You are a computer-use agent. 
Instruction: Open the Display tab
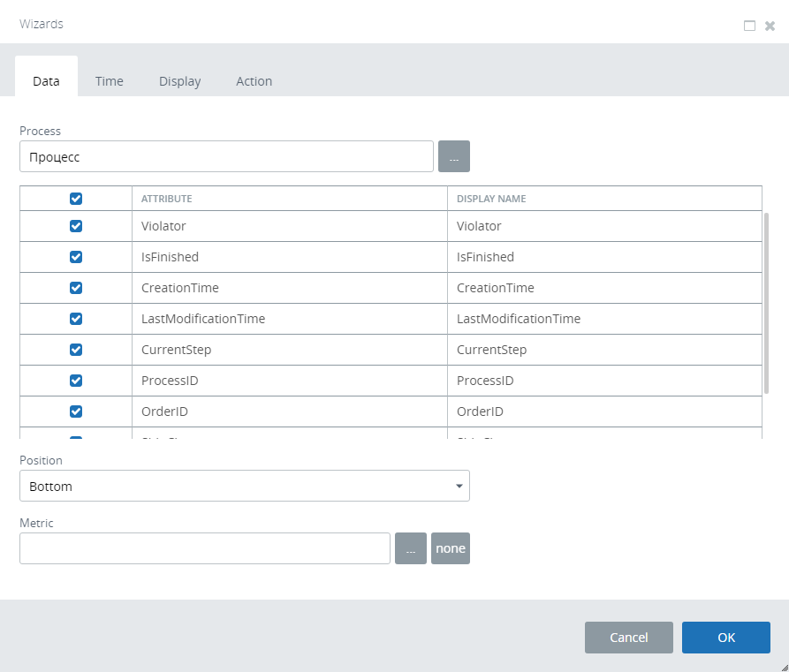point(179,81)
